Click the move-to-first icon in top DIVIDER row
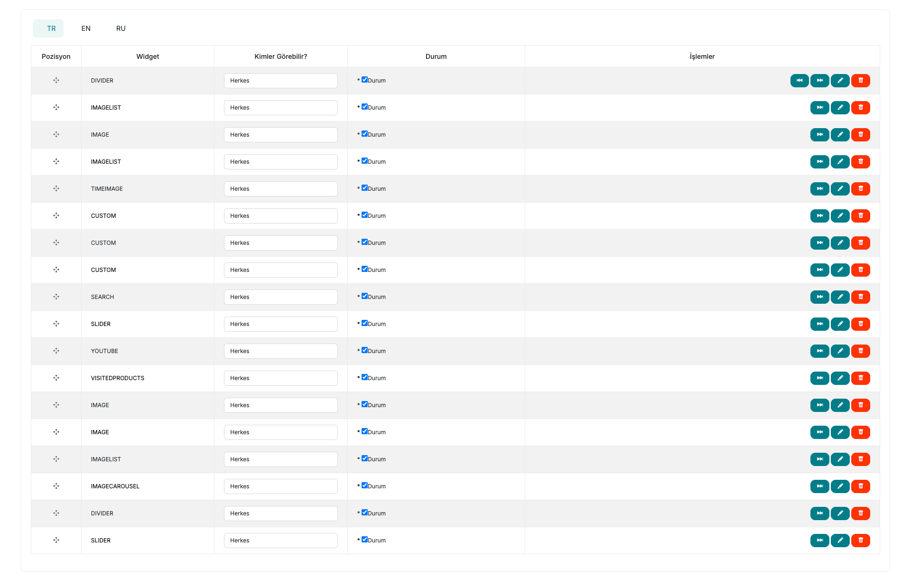911x588 pixels. pos(799,81)
